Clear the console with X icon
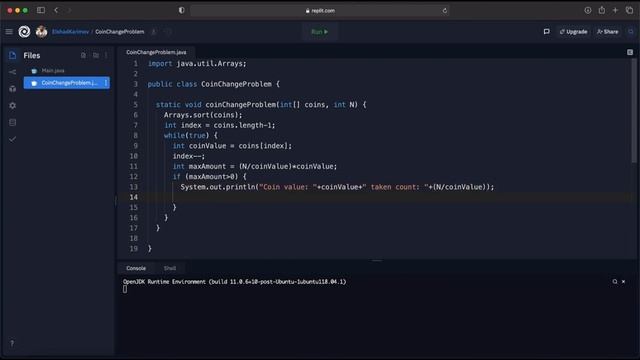The image size is (640, 360). [x=623, y=282]
